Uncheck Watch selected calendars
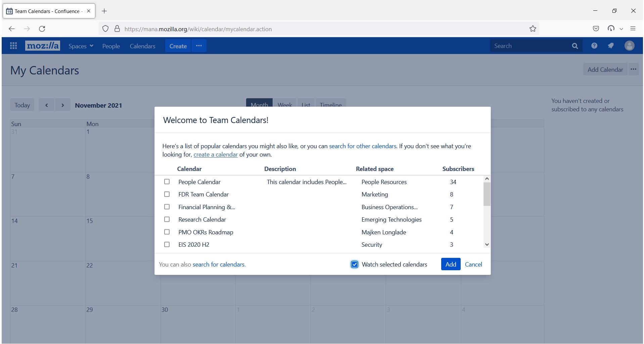The height and width of the screenshot is (344, 644). click(x=355, y=265)
